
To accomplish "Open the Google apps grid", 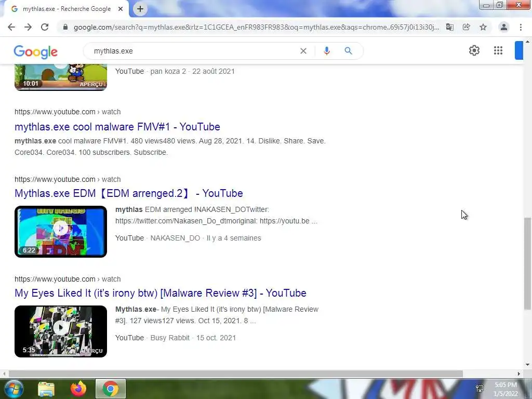I will point(498,50).
